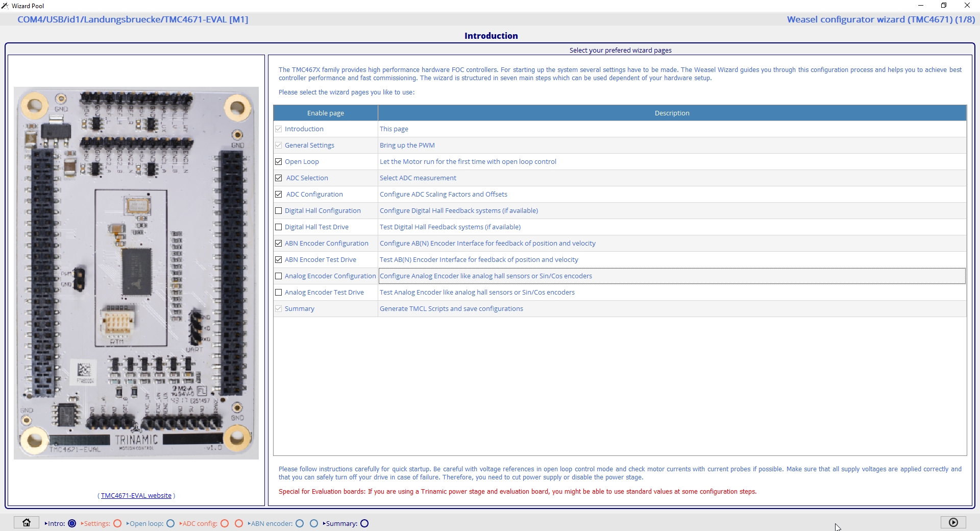The height and width of the screenshot is (531, 980).
Task: Select the first ABN encoder step circle
Action: [x=300, y=523]
